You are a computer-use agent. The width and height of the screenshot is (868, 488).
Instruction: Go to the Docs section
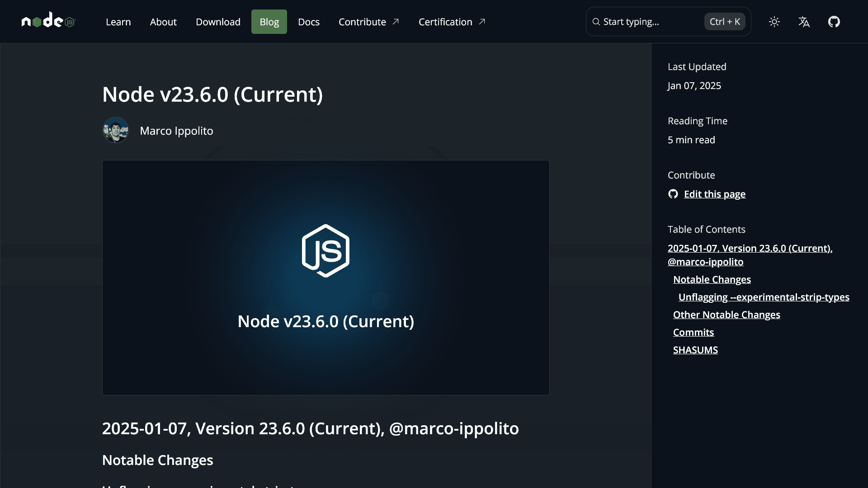click(x=309, y=22)
